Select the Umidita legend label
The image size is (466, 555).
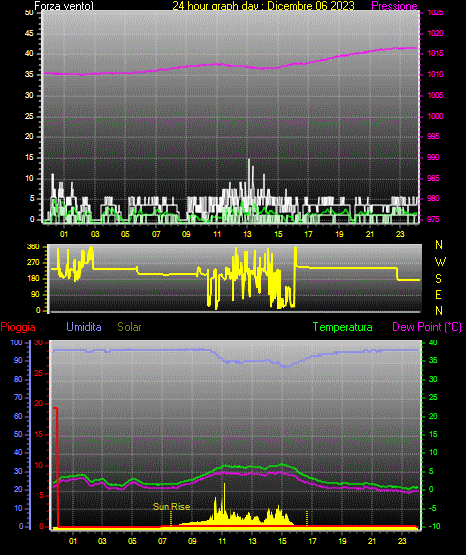click(x=84, y=327)
